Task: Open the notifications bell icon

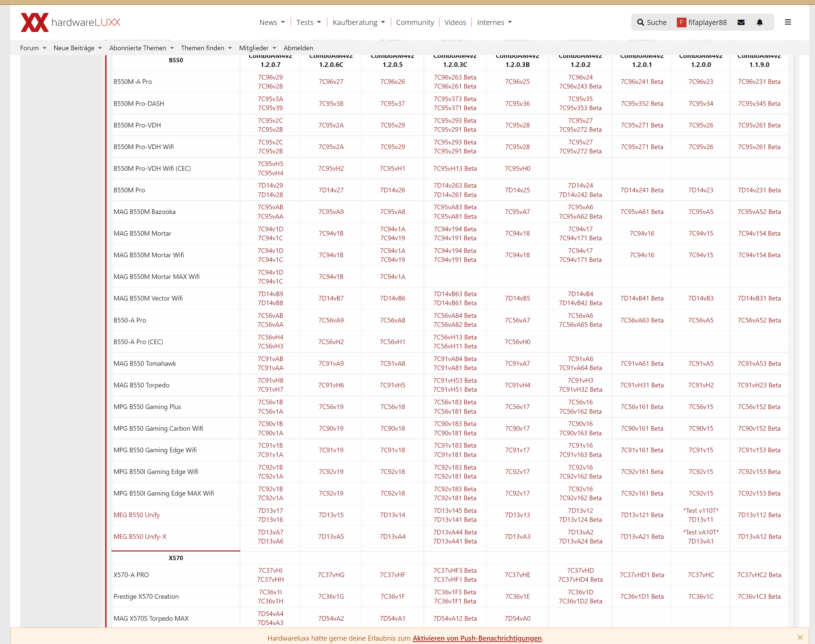Action: [x=759, y=22]
